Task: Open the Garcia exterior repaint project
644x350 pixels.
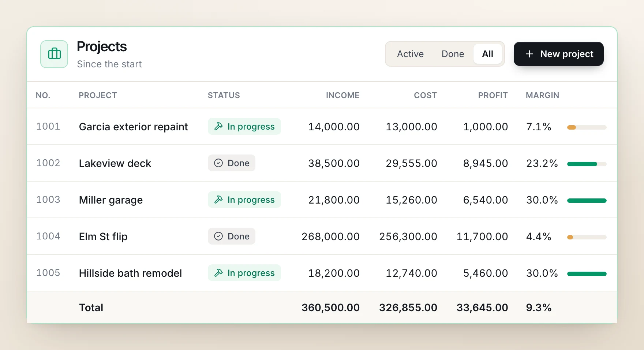Action: point(133,127)
